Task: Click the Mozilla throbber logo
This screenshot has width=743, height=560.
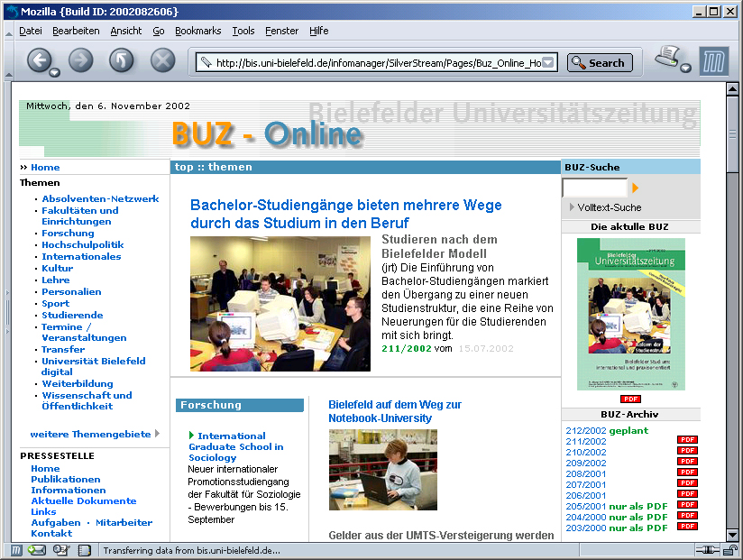Action: click(713, 60)
